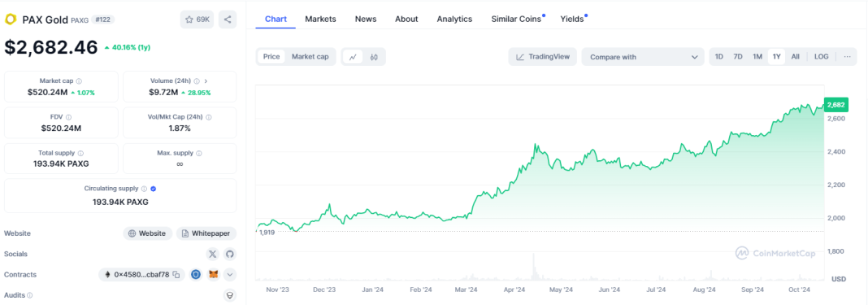Open the audits badge icon
The width and height of the screenshot is (868, 305).
pos(230,295)
